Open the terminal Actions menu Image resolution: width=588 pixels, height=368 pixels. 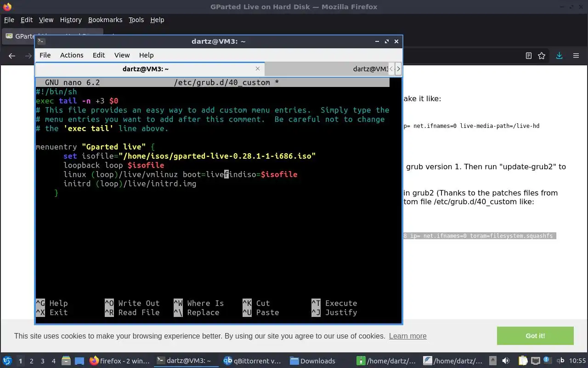(x=72, y=55)
